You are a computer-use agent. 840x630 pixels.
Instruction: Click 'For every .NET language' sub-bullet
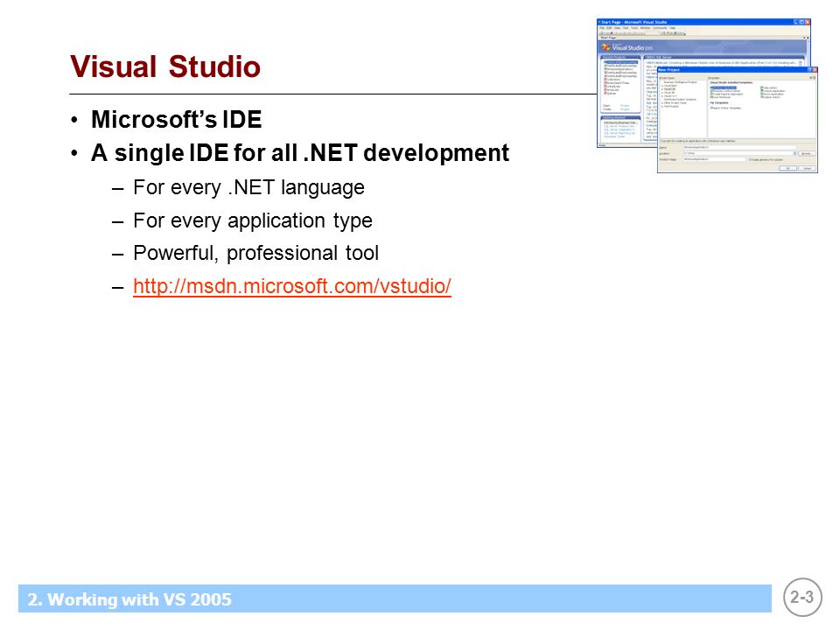(248, 187)
